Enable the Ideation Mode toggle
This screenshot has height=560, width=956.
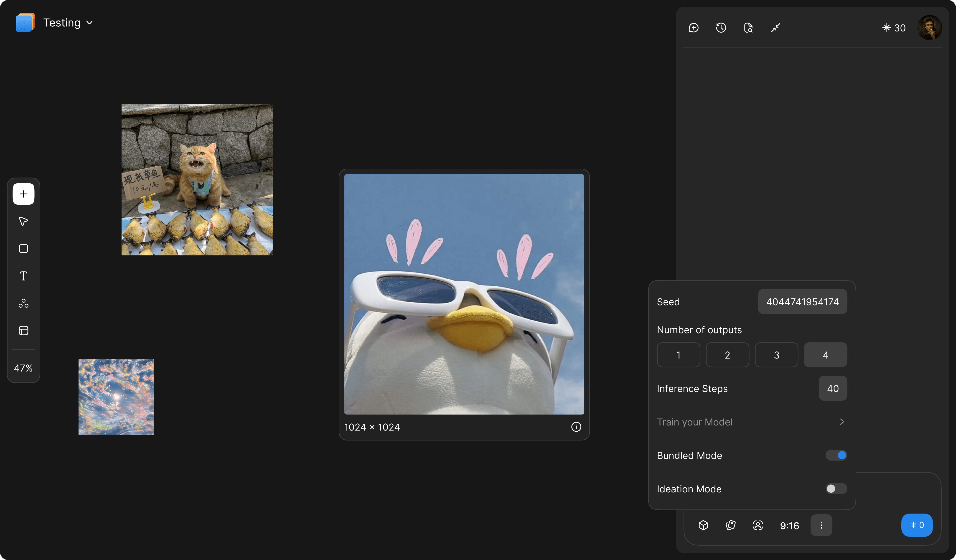point(836,489)
